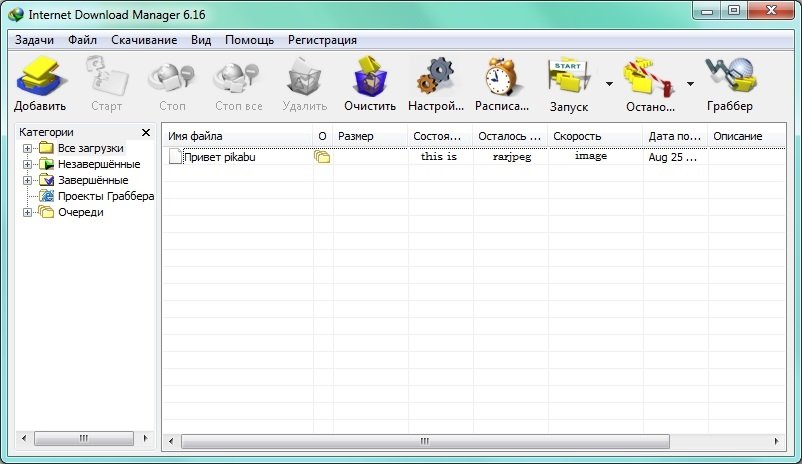Image resolution: width=802 pixels, height=464 pixels.
Task: Click the Очереди folders icon
Action: coord(46,212)
